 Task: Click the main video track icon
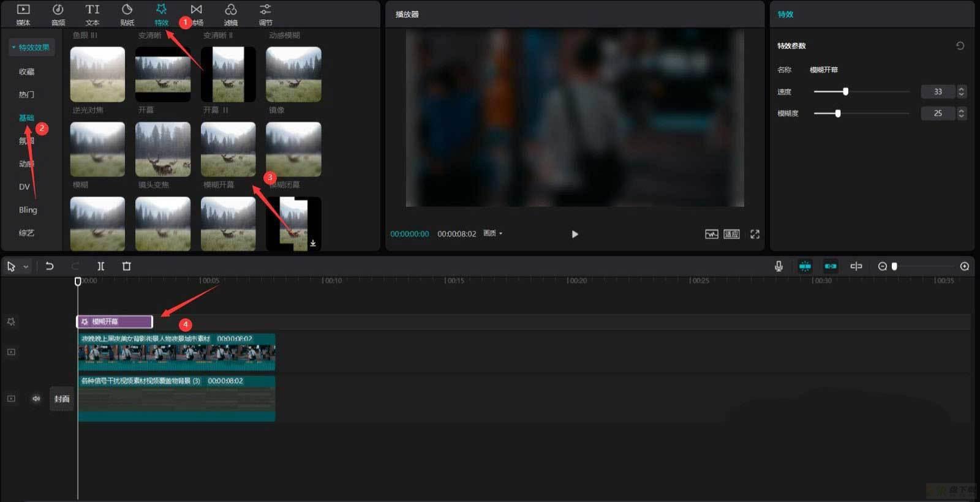pos(11,399)
